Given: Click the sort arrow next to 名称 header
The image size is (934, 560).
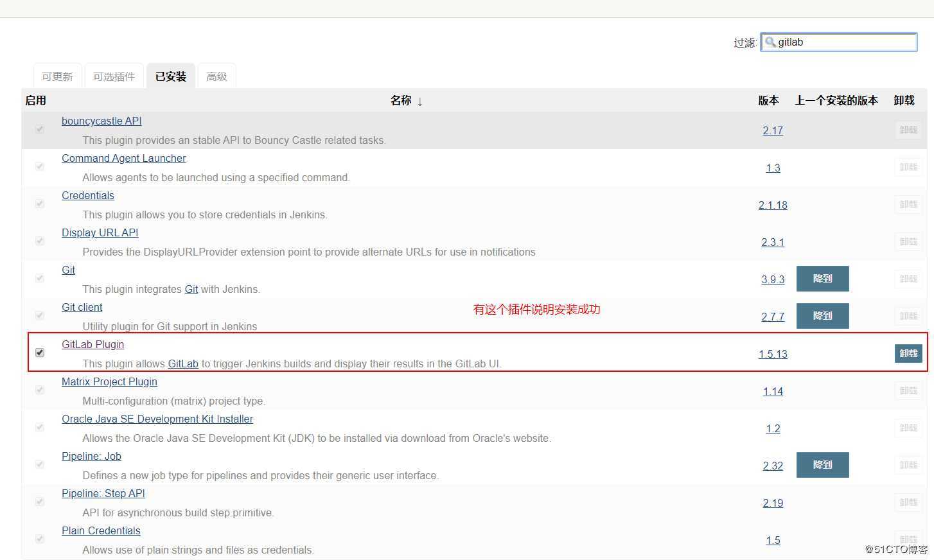Looking at the screenshot, I should [x=419, y=101].
